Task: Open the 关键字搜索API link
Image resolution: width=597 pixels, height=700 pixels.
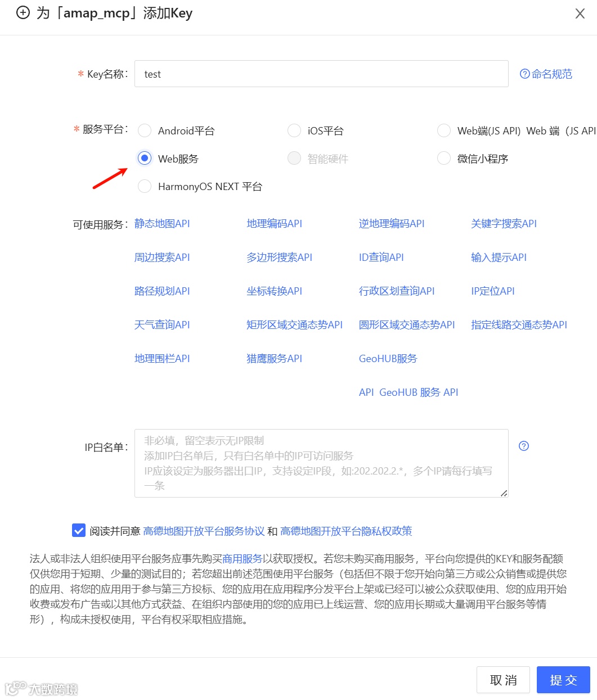Action: click(x=504, y=223)
